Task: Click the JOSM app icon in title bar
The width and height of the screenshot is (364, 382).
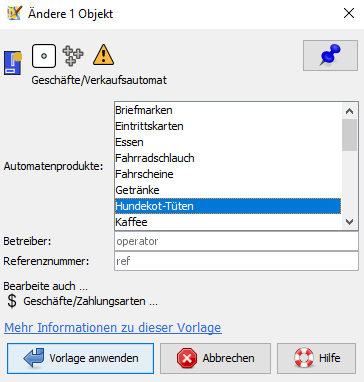Action: [x=14, y=13]
